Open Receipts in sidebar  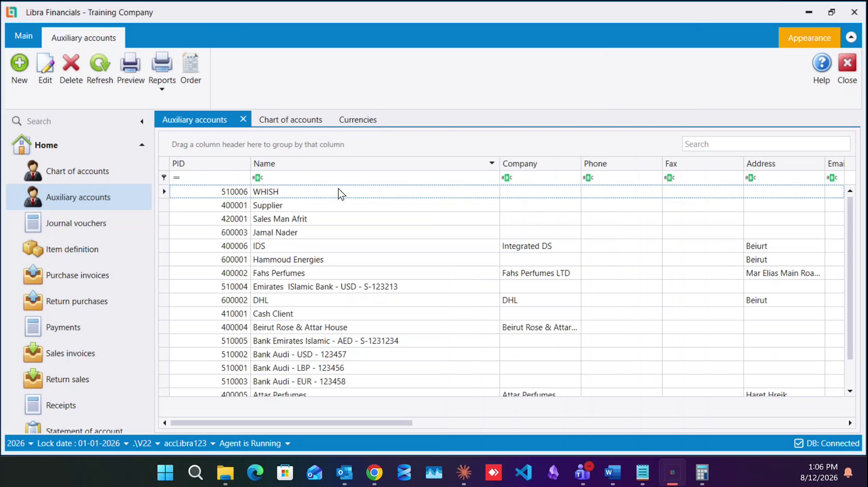click(61, 405)
